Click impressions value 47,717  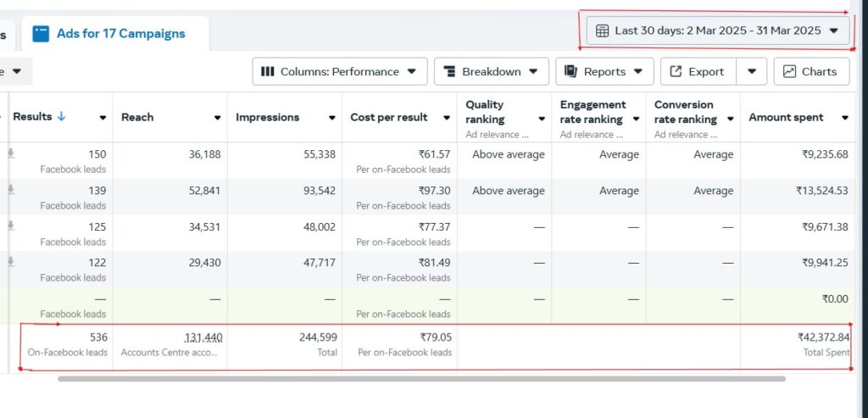point(320,263)
